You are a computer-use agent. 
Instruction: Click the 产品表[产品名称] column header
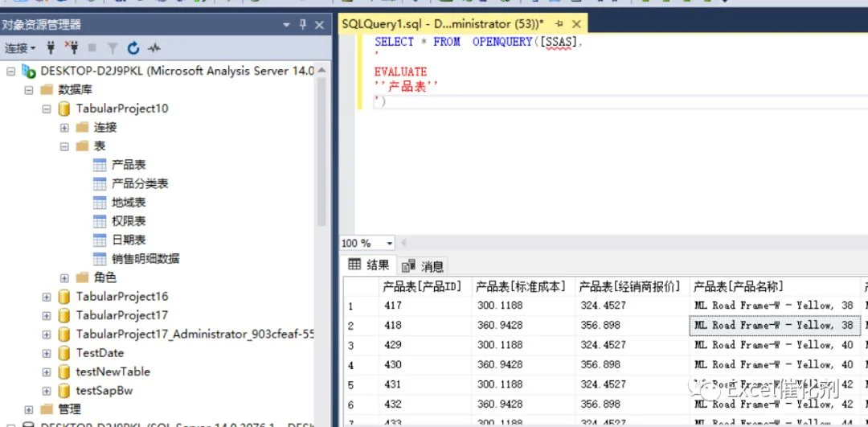tap(776, 286)
